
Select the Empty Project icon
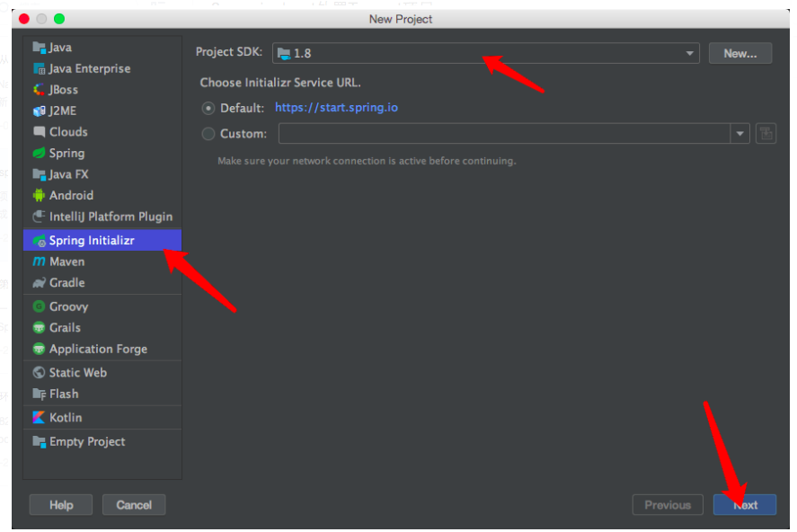pyautogui.click(x=40, y=441)
